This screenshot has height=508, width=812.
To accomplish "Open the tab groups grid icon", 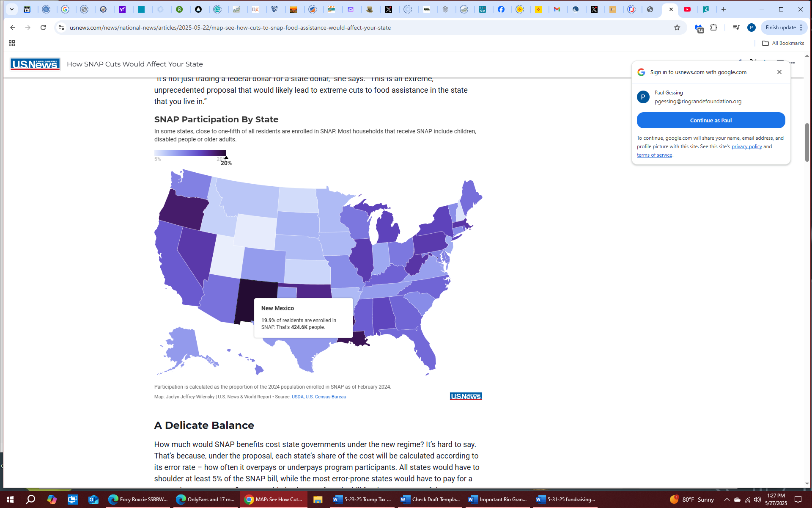I will 12,43.
